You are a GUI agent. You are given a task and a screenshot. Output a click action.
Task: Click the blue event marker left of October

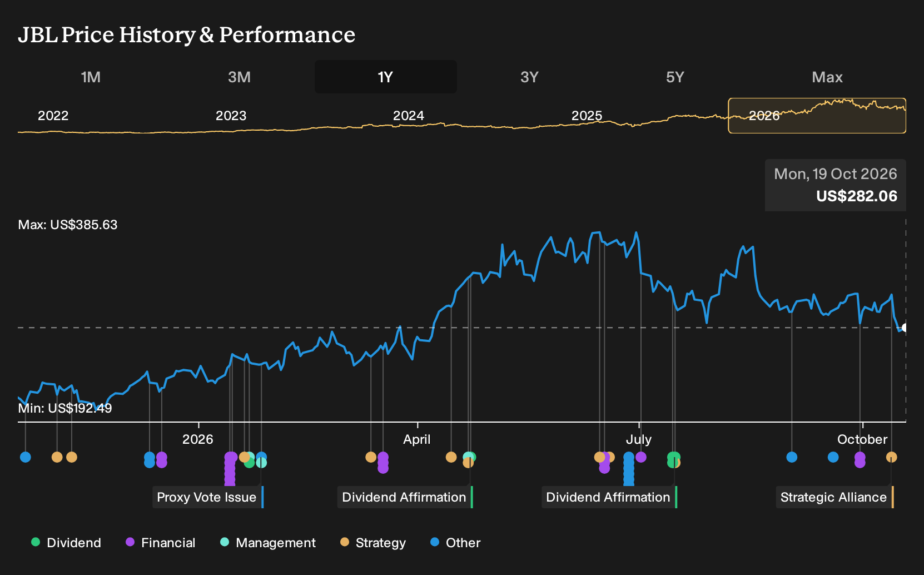pos(833,457)
